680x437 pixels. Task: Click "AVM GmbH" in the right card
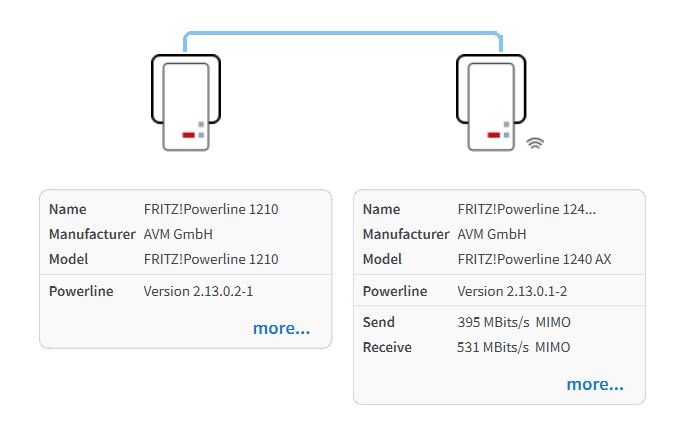coord(492,234)
